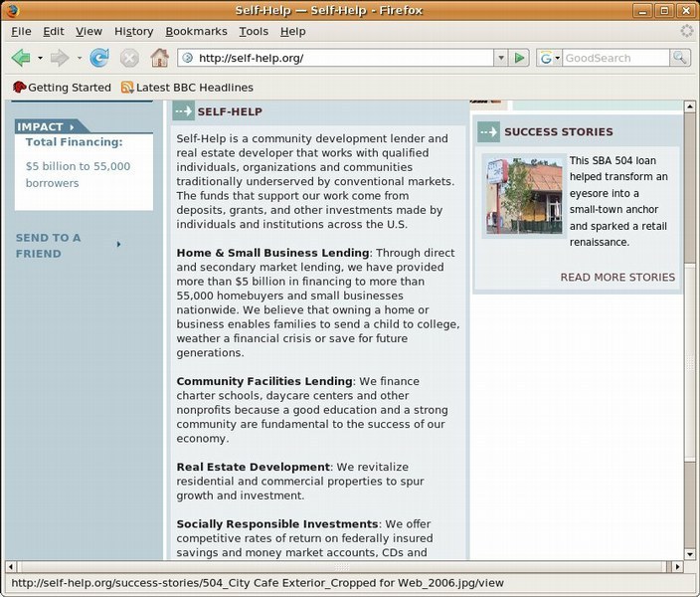This screenshot has width=700, height=597.
Task: Reload the current page
Action: 99,58
